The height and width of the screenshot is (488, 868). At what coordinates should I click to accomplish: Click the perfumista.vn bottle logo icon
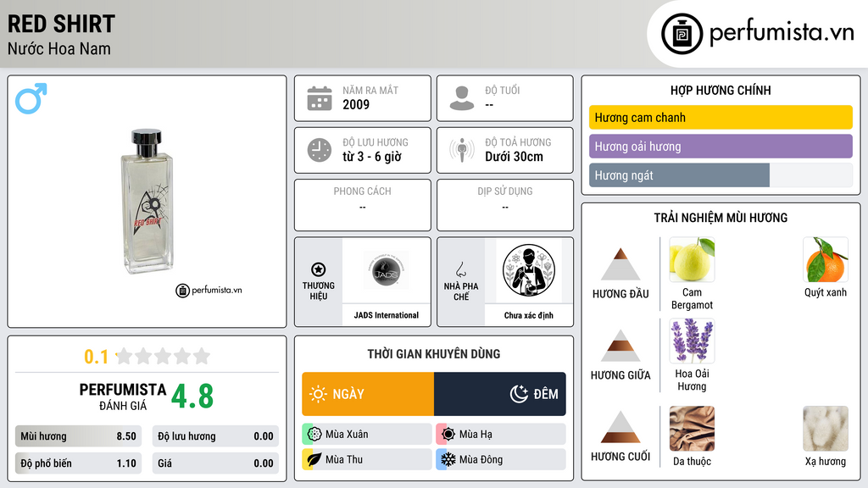tap(682, 34)
